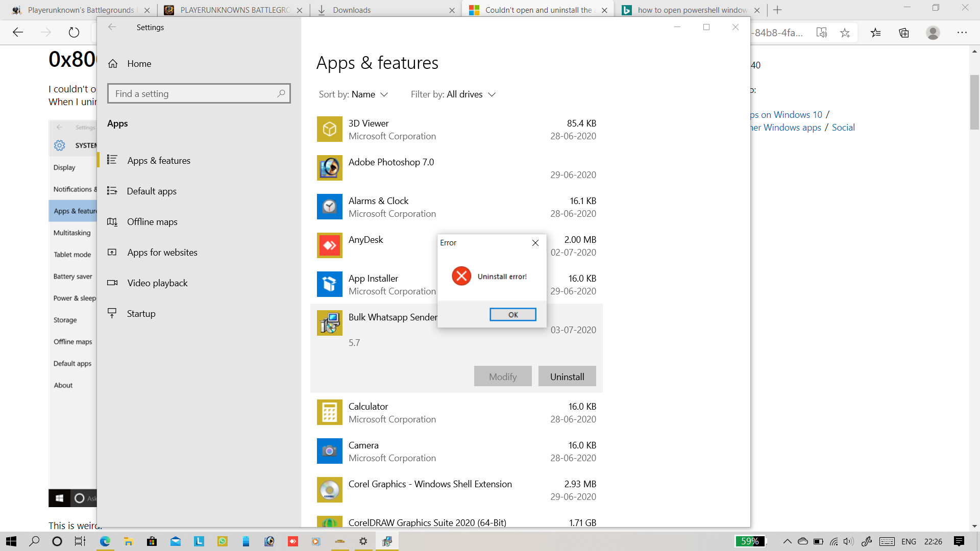The height and width of the screenshot is (551, 980).
Task: Click the Calculator app icon
Action: (330, 412)
